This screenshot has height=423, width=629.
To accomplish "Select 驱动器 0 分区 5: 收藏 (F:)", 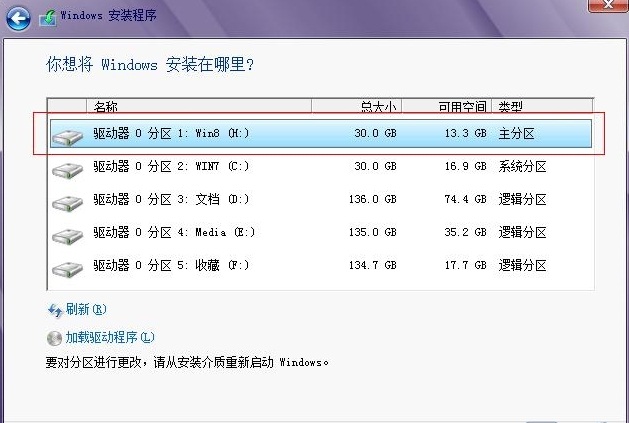I will pos(321,265).
